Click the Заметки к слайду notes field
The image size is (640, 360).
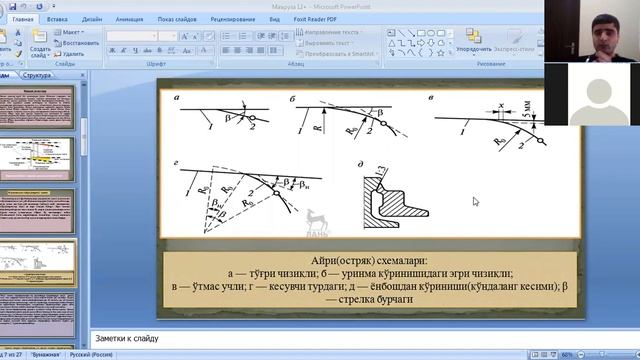click(x=364, y=338)
